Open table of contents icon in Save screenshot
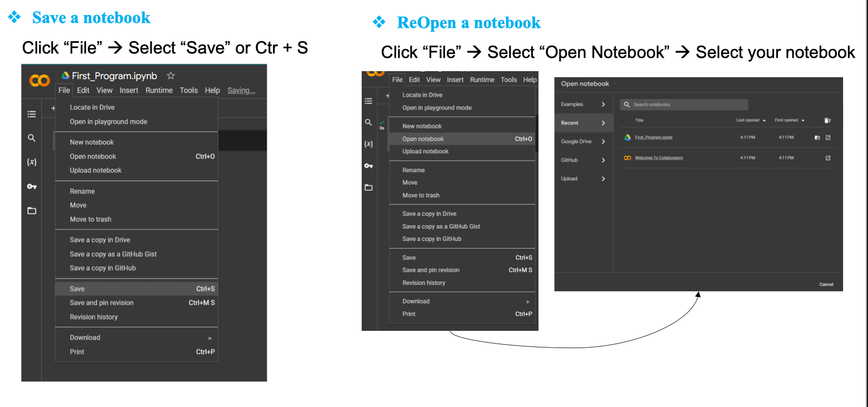The height and width of the screenshot is (407, 868). click(x=32, y=114)
